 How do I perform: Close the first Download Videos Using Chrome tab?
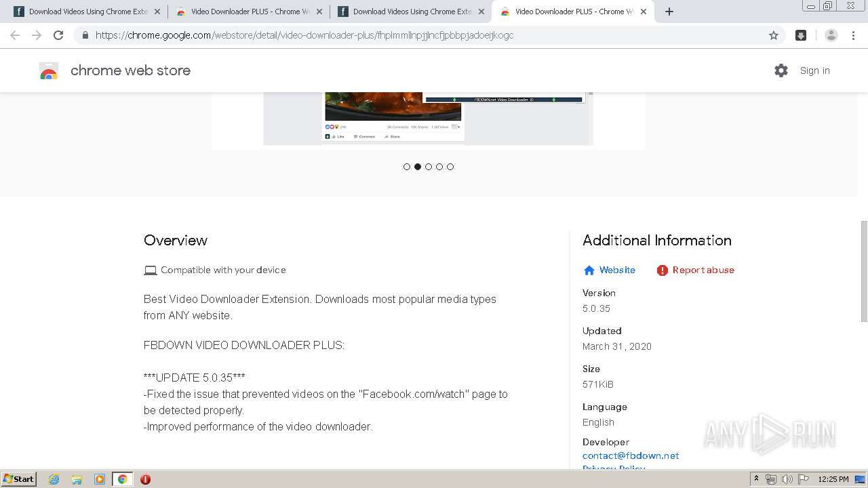tap(157, 12)
